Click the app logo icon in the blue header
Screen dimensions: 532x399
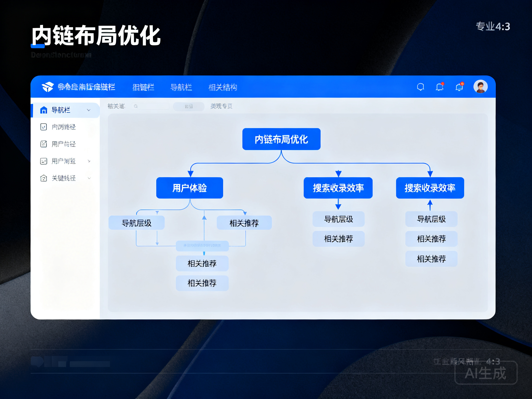(x=48, y=87)
